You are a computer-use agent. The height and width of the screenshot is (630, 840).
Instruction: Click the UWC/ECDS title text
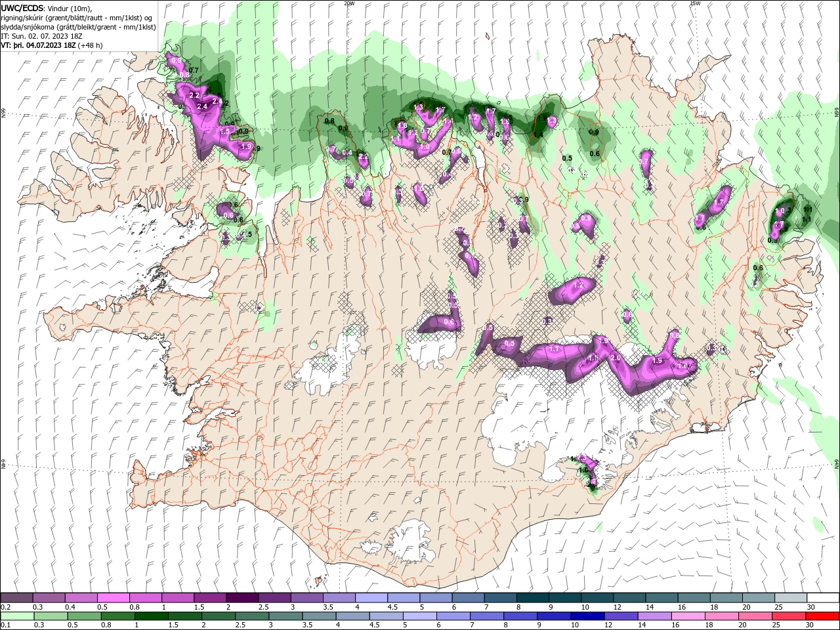22,8
